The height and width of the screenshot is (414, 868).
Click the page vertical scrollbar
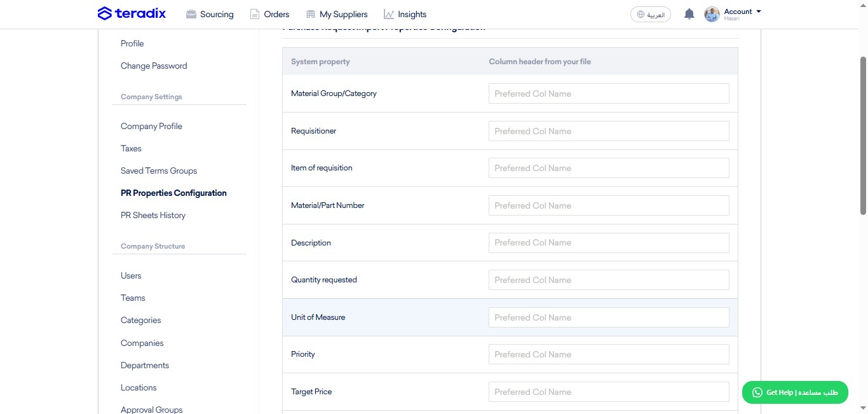tap(863, 137)
